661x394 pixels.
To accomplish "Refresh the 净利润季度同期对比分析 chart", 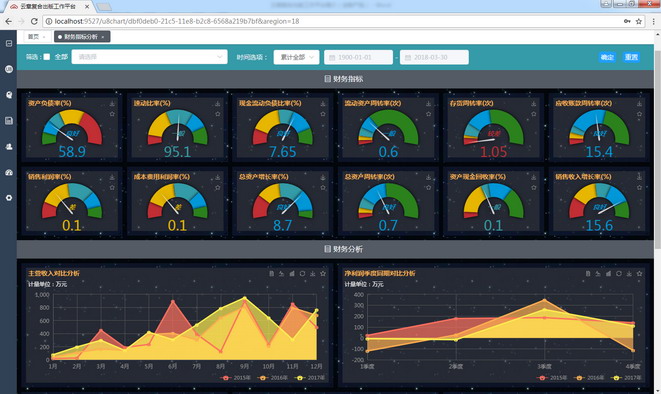I will (x=618, y=273).
